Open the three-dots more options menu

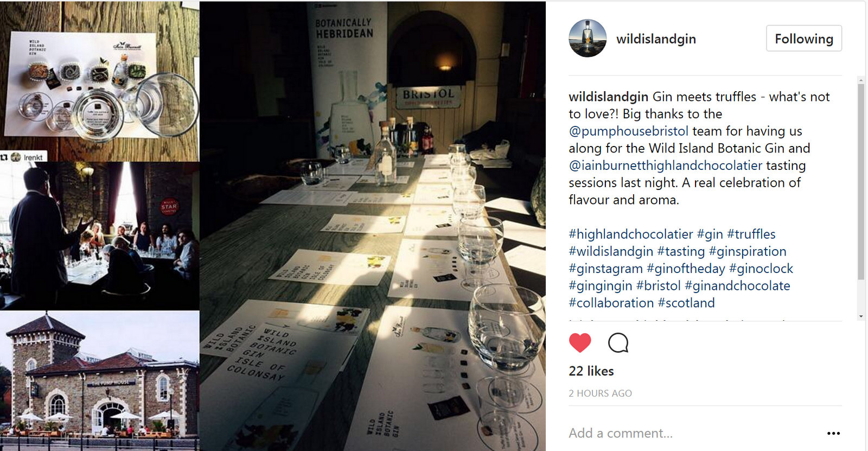[x=833, y=433]
